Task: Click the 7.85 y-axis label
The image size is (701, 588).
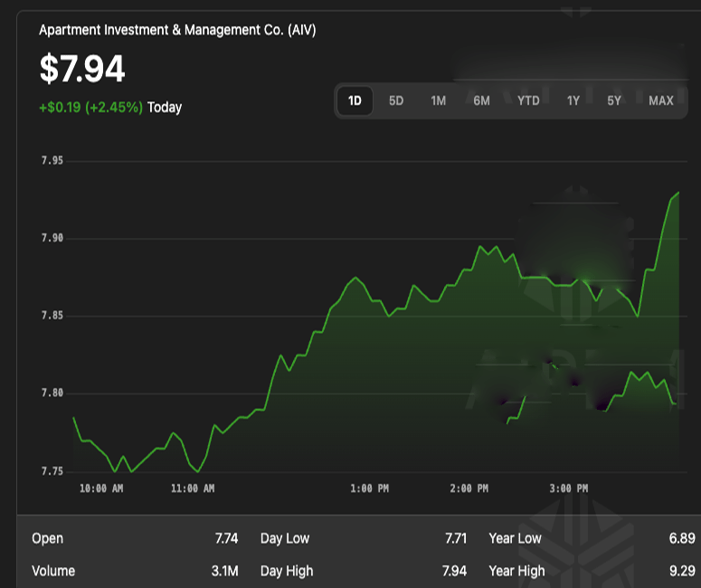Action: pos(52,315)
